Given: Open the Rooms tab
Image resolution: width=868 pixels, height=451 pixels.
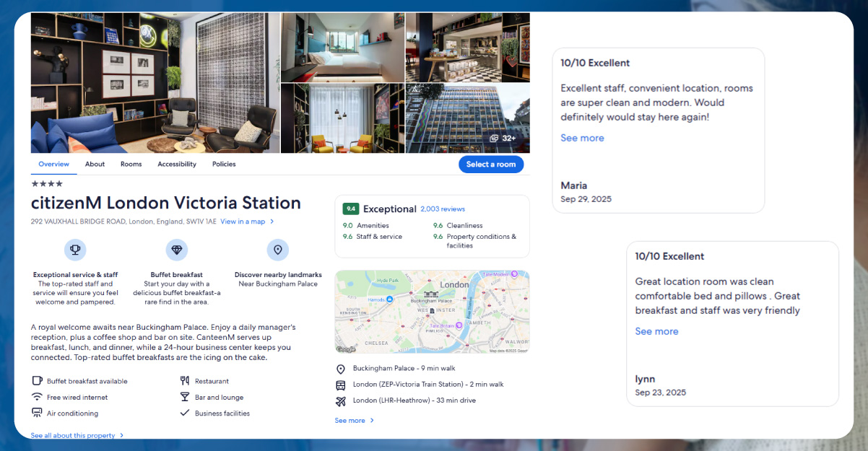Looking at the screenshot, I should click(131, 165).
